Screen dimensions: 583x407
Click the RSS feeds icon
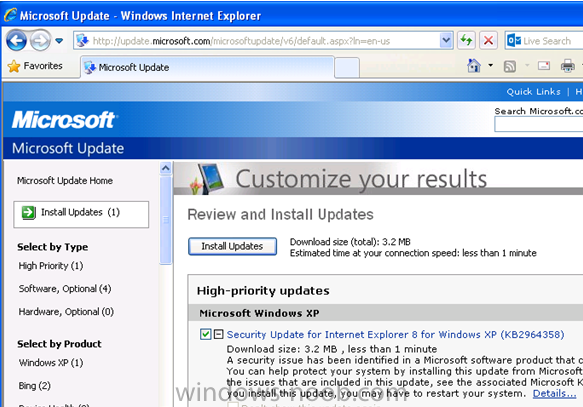(509, 67)
